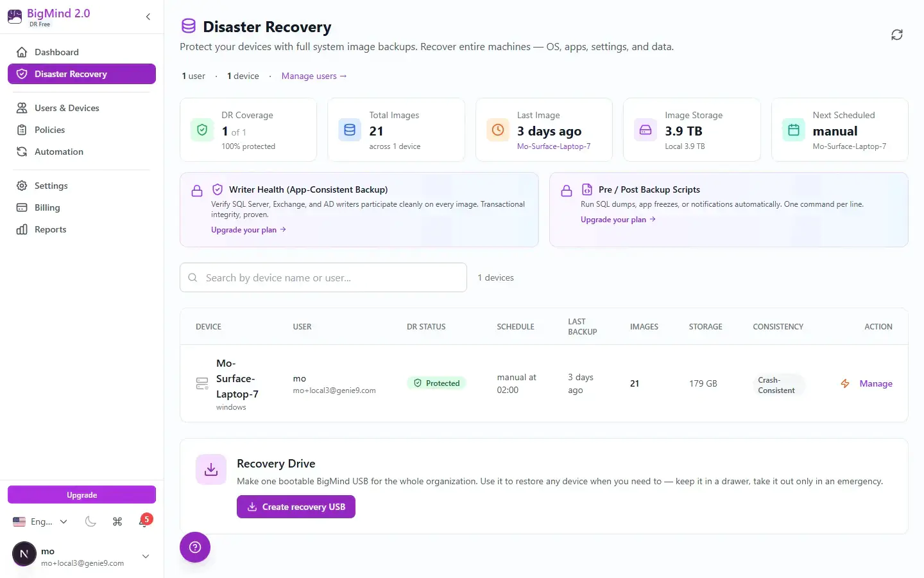Screen dimensions: 924x578
Task: Click the Image Storage drive icon
Action: click(646, 130)
